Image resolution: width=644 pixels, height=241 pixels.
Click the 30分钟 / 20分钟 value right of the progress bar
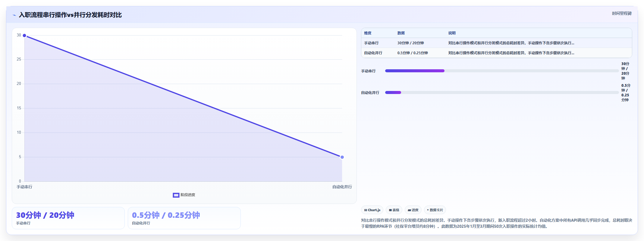tap(625, 71)
